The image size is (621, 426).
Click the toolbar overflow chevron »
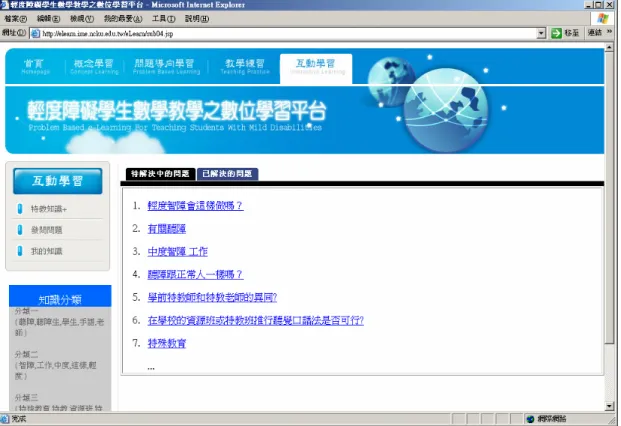pos(610,32)
